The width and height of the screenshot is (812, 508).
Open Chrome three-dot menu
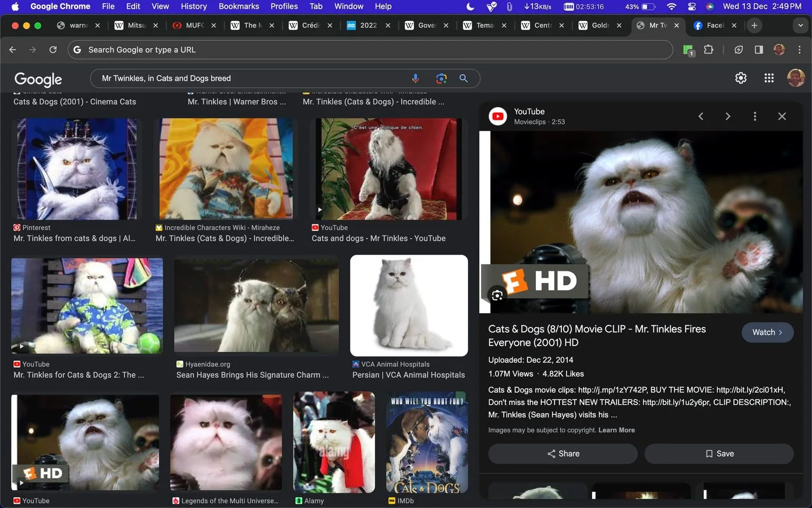(x=799, y=50)
